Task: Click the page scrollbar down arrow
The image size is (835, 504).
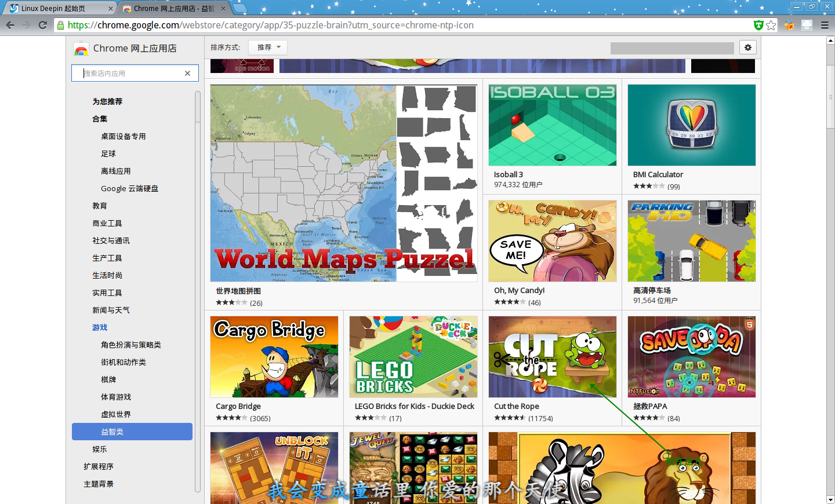Action: pos(830,499)
